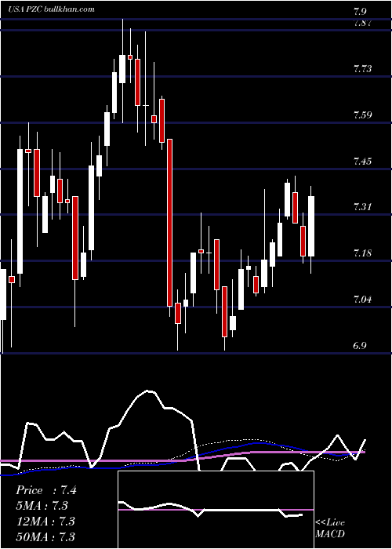Click the 7.59 price axis label
392x549 pixels.
pyautogui.click(x=362, y=115)
